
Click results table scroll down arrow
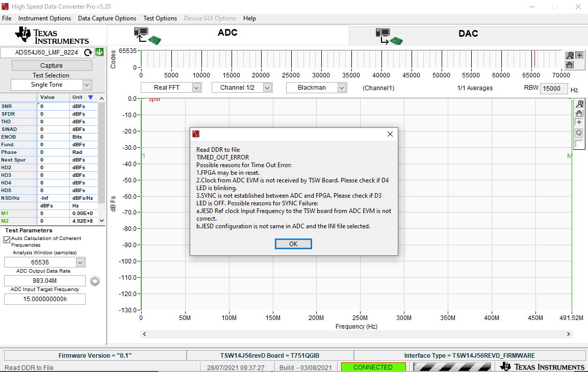pos(101,221)
